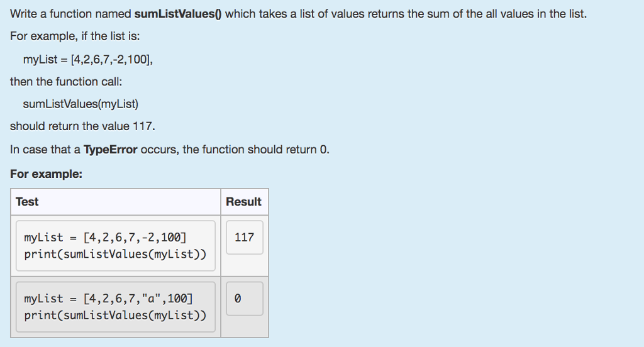Click the 'For example, if the list is:' line
The width and height of the screenshot is (644, 347).
75,36
